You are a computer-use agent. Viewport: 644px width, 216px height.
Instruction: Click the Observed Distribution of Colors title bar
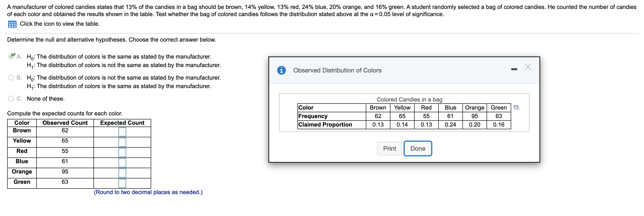[x=337, y=70]
